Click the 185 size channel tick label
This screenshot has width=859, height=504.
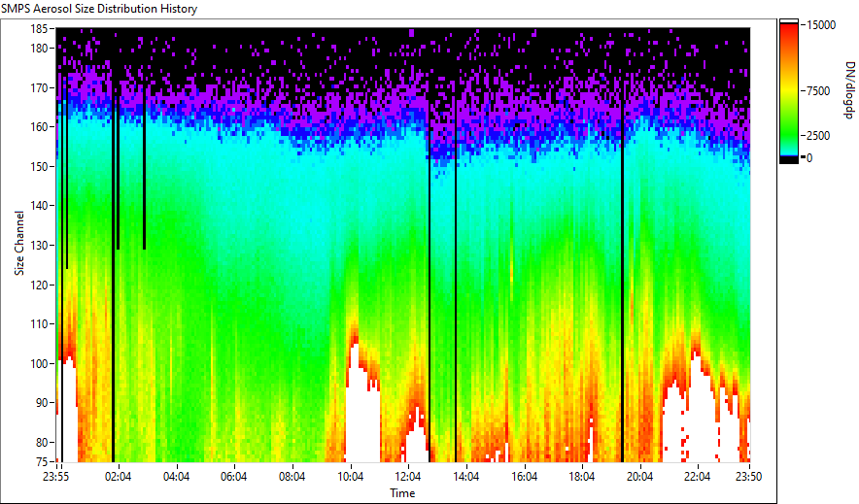click(40, 28)
